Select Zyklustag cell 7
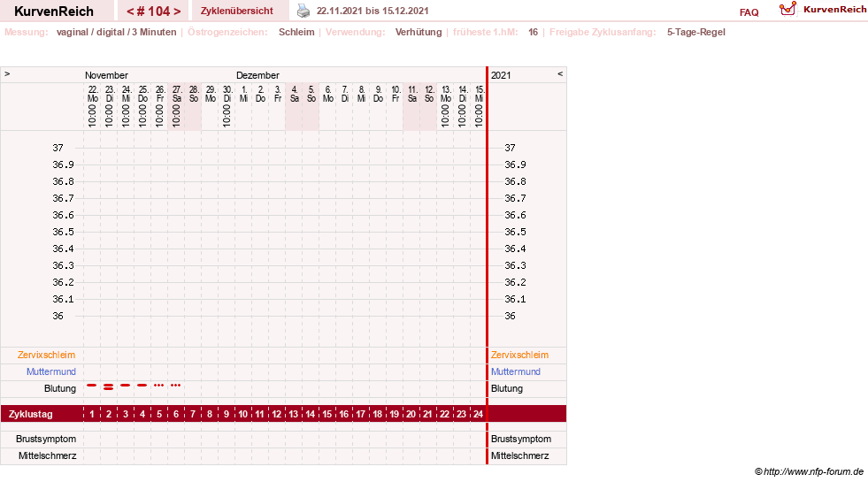The width and height of the screenshot is (868, 482). [193, 414]
